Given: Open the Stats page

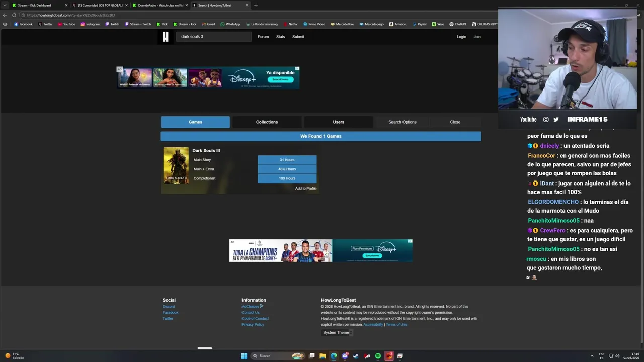Looking at the screenshot, I should coord(280,37).
